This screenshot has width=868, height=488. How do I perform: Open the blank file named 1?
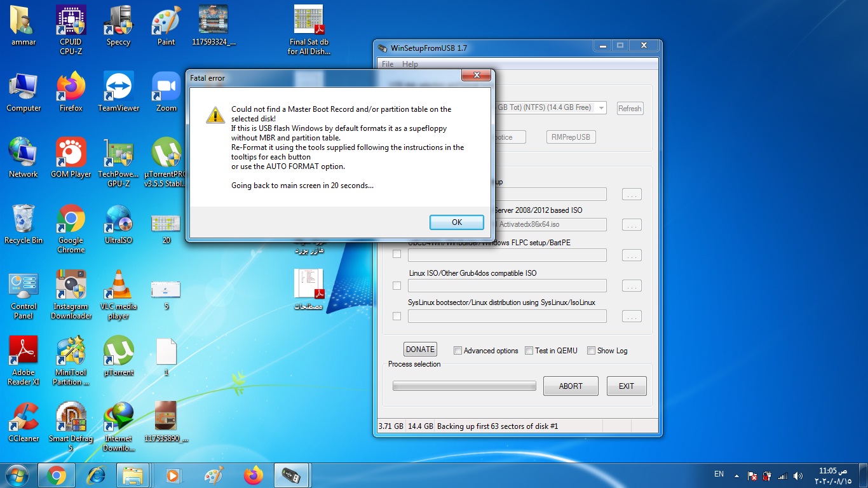pos(166,356)
